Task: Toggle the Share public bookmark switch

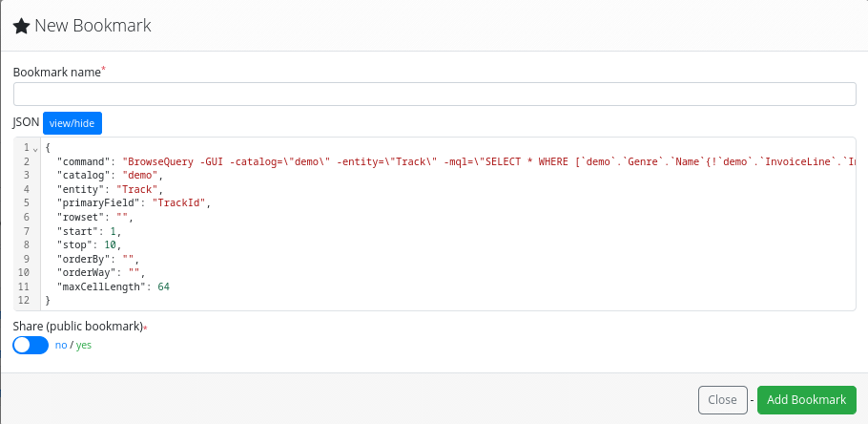Action: tap(31, 345)
